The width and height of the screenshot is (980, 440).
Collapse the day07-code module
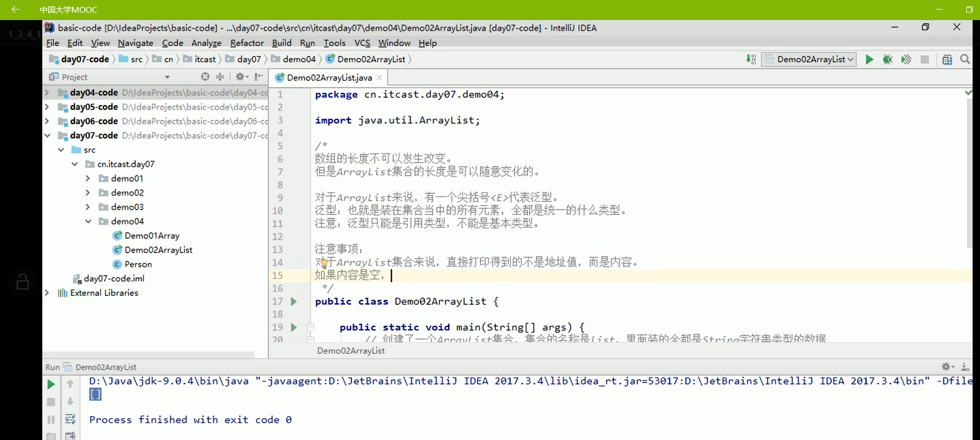coord(47,135)
